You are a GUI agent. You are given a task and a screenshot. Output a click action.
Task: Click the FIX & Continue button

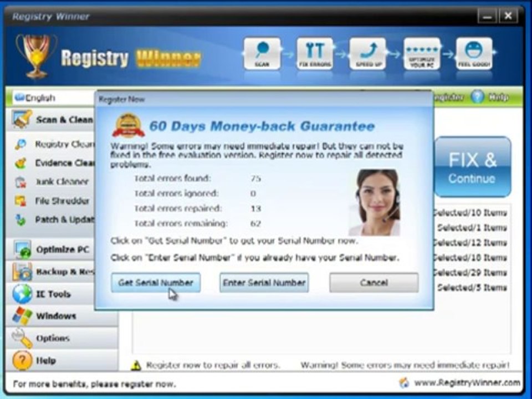tap(473, 167)
